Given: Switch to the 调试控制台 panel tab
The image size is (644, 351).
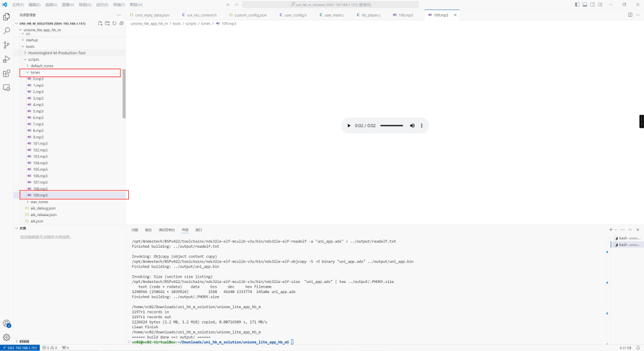Looking at the screenshot, I should pyautogui.click(x=167, y=230).
